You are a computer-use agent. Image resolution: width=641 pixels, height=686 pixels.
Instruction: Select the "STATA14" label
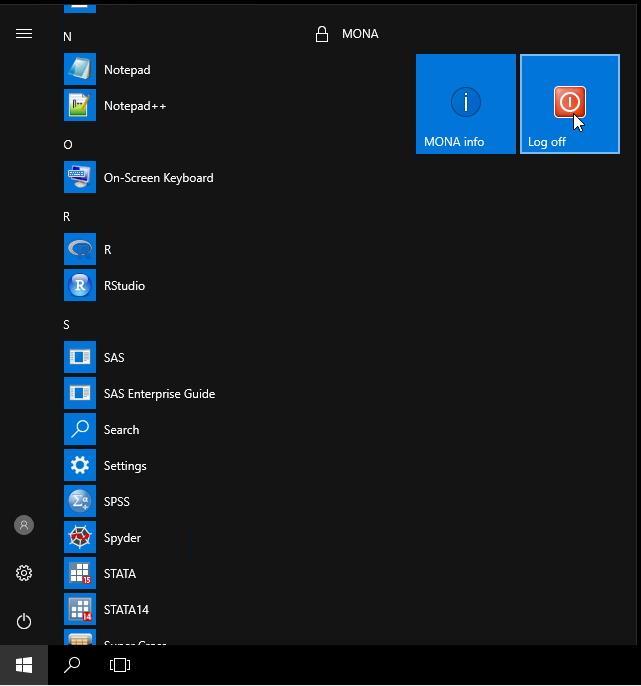pos(126,609)
